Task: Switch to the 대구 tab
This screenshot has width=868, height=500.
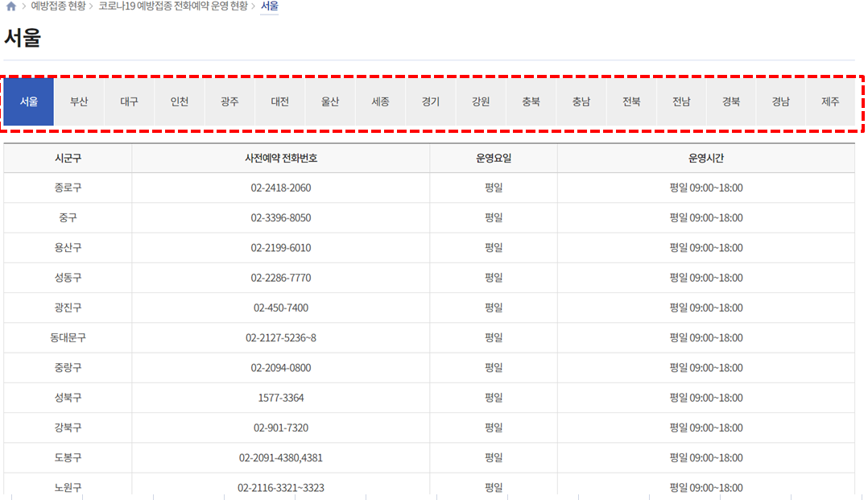Action: (129, 102)
